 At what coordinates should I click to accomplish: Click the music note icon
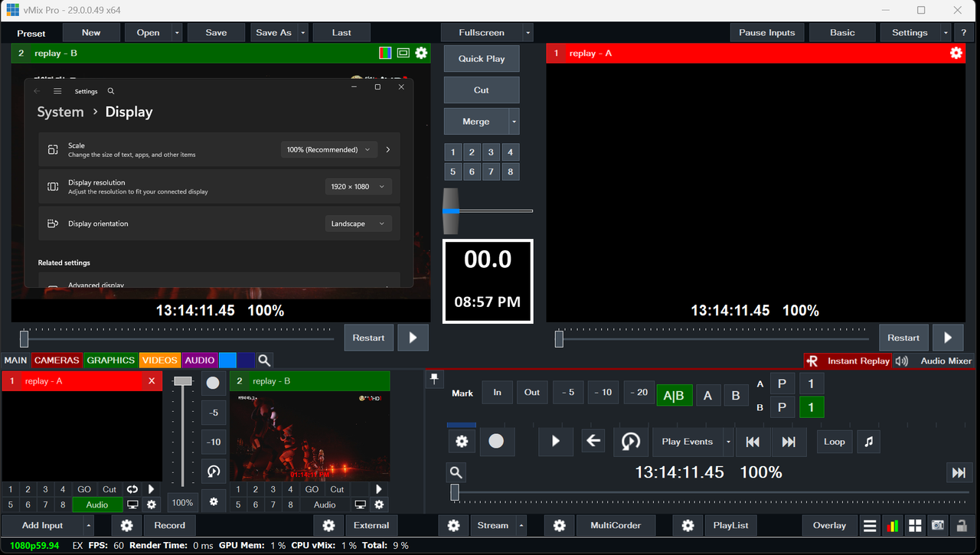868,442
